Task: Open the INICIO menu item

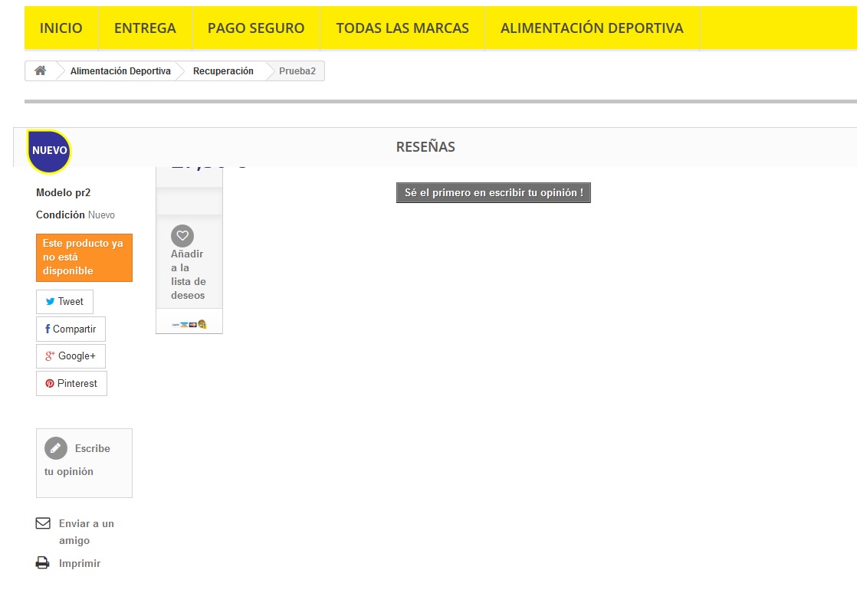Action: (x=61, y=28)
